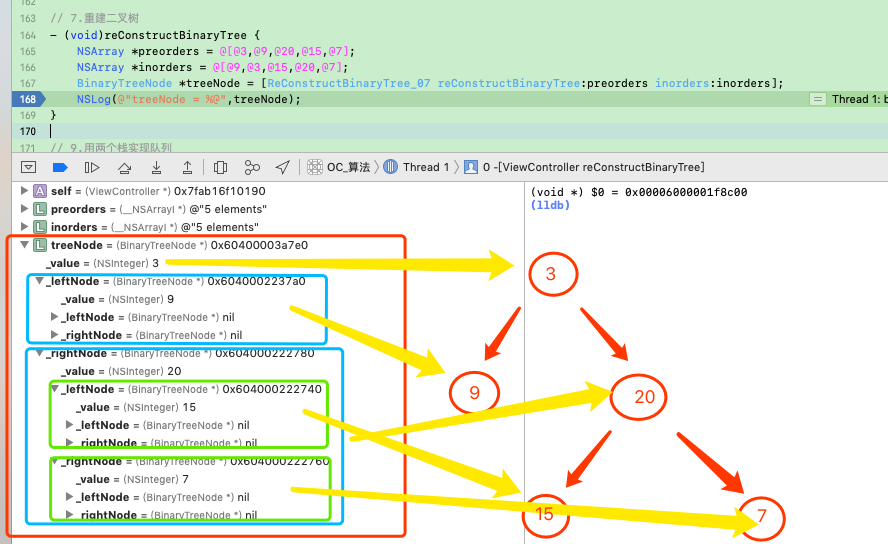Select the preorders local variable icon
Screen dimensions: 888x544
pyautogui.click(x=40, y=209)
